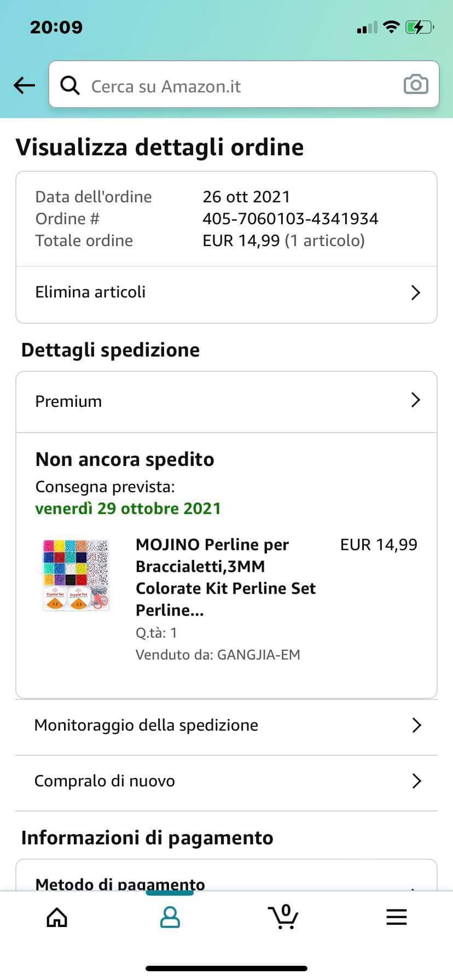The width and height of the screenshot is (453, 980).
Task: Open the shopping cart icon
Action: pyautogui.click(x=283, y=917)
